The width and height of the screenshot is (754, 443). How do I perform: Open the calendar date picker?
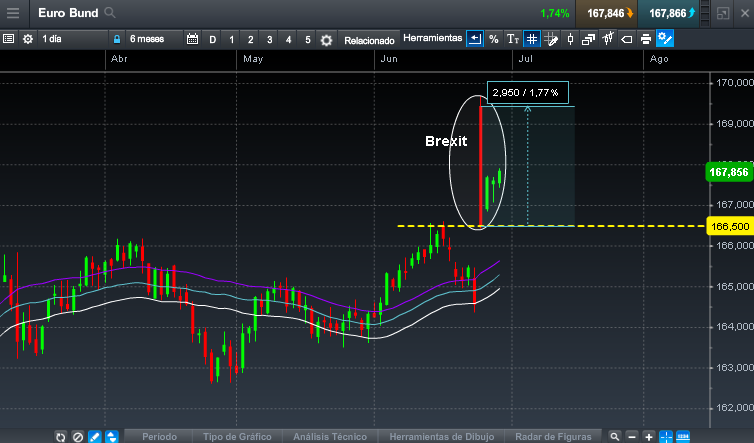(192, 39)
